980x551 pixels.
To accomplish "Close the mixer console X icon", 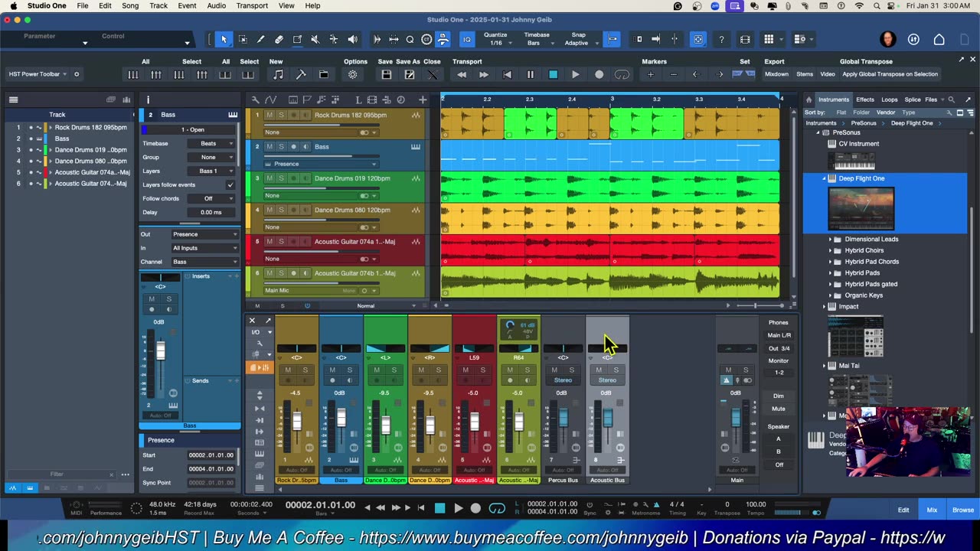I will click(252, 321).
